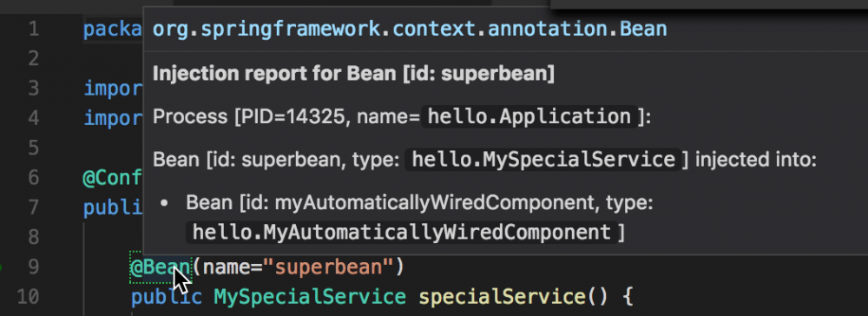Click hello.MyAutomaticallyWiredComponent type in hover

click(x=401, y=233)
